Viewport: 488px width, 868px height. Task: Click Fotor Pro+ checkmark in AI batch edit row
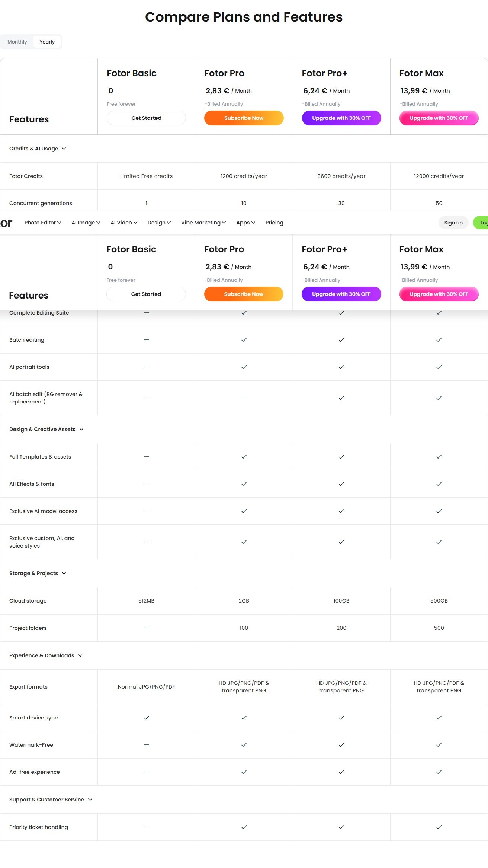pos(341,398)
